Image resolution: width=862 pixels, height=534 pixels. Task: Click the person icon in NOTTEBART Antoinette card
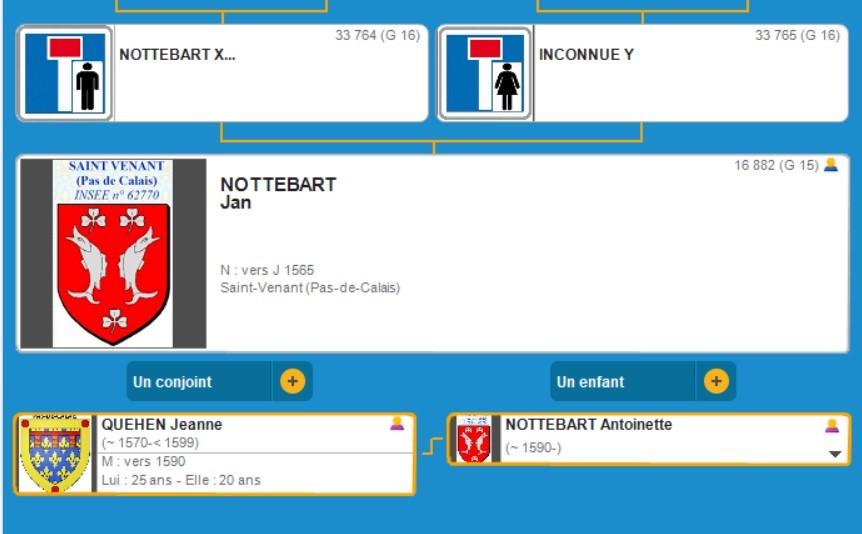(832, 425)
